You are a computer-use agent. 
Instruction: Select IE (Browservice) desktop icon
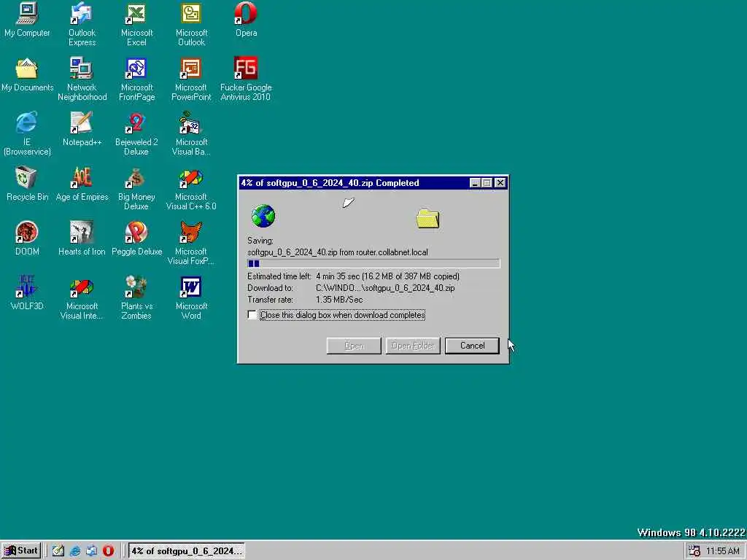[x=27, y=133]
